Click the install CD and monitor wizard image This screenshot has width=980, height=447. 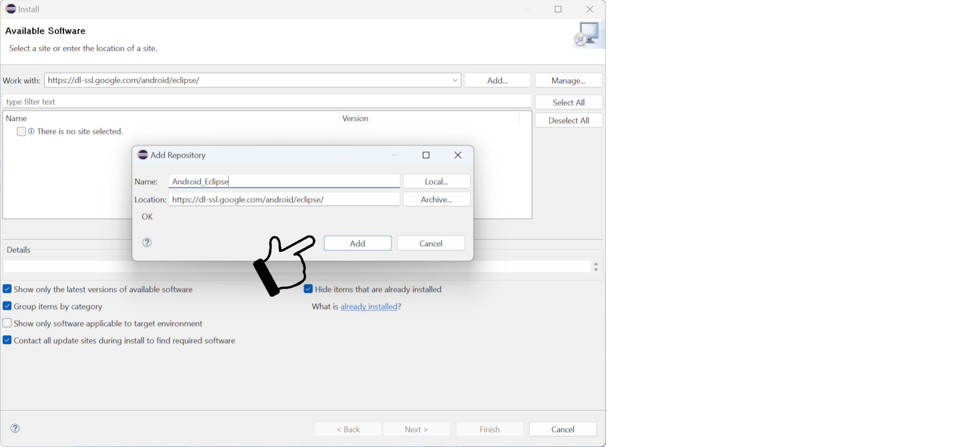pos(589,34)
